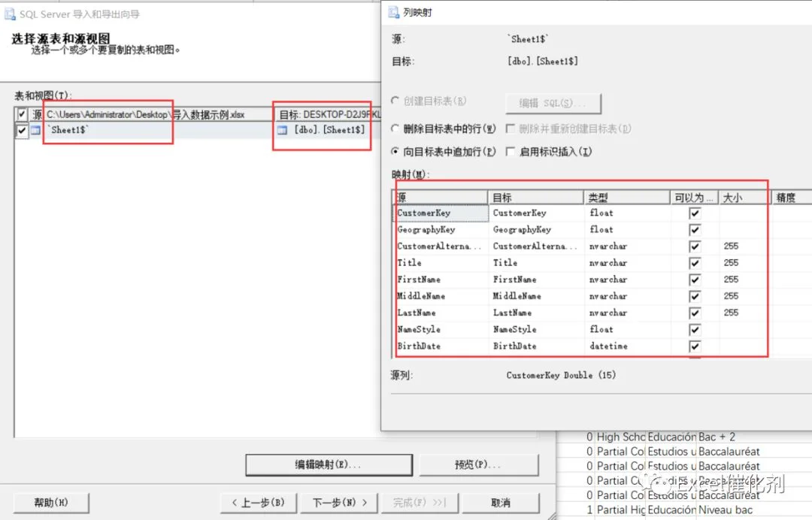Click the 'Bac + 2' cell in background spreadsheet

click(717, 437)
